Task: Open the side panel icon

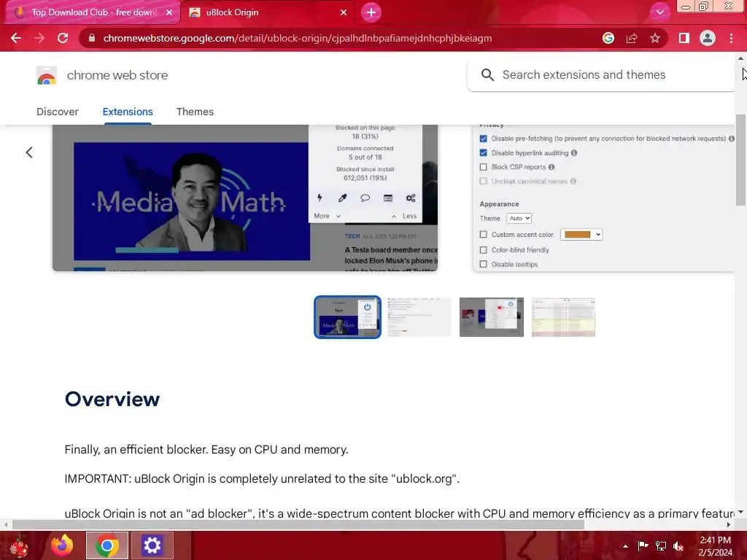Action: click(684, 38)
